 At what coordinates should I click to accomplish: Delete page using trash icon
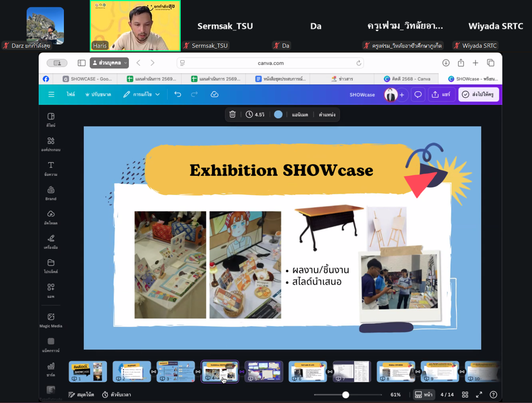[233, 115]
